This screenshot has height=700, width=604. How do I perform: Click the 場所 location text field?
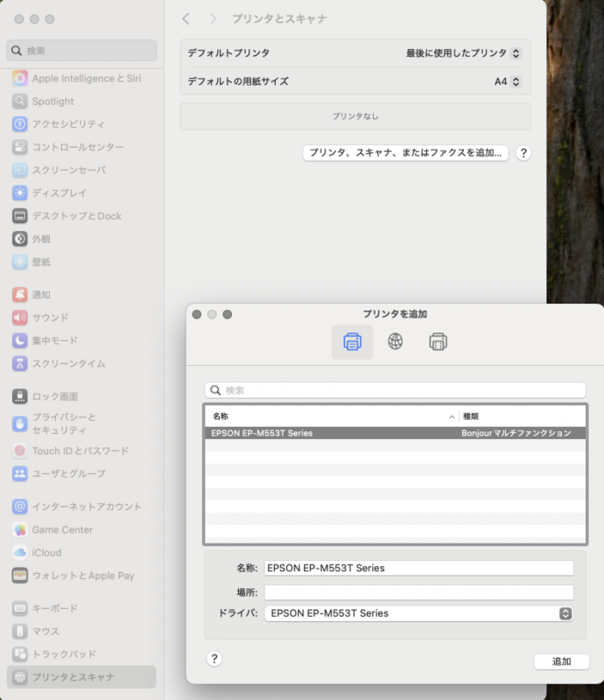coord(419,592)
